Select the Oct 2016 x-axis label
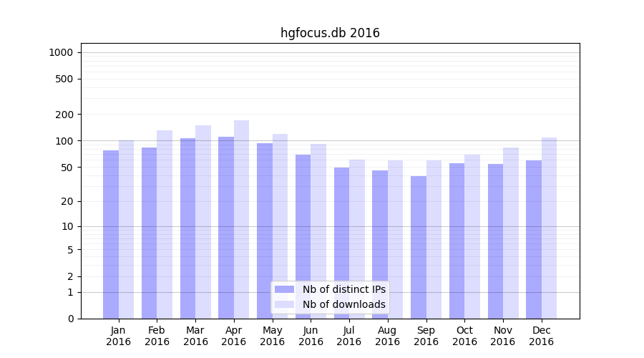Screen dimensions: 644x358 click(x=464, y=336)
